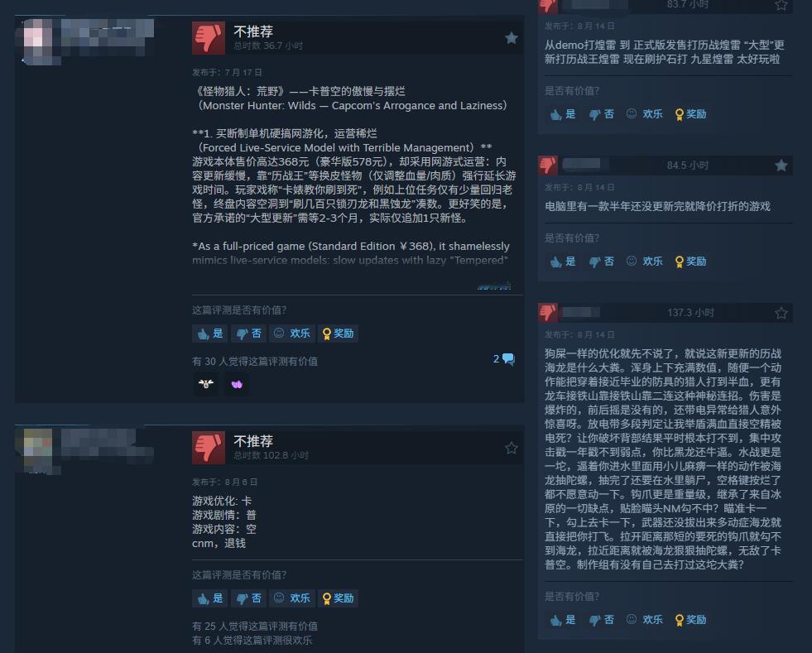Image resolution: width=812 pixels, height=653 pixels.
Task: Open the comments bubble showing 2 replies
Action: (504, 359)
